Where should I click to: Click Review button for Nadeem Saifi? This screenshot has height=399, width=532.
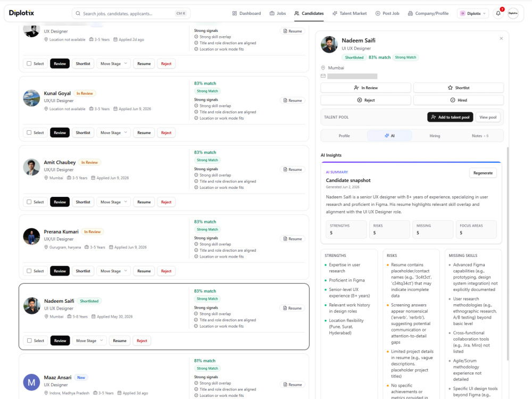pos(60,340)
